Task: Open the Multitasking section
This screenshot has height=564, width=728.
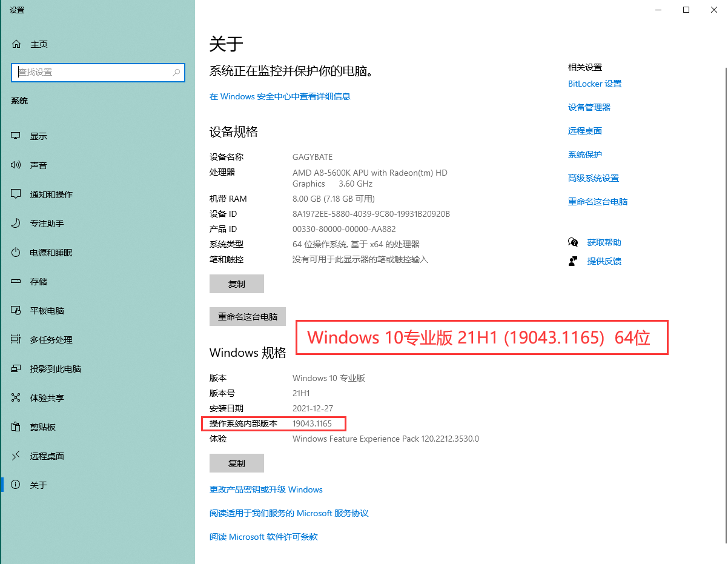Action: [x=51, y=340]
